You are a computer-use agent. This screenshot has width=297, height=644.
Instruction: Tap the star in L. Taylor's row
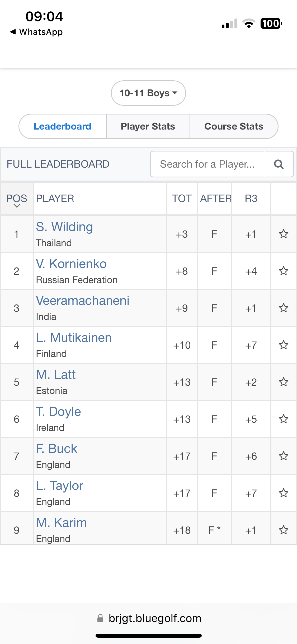(x=284, y=493)
